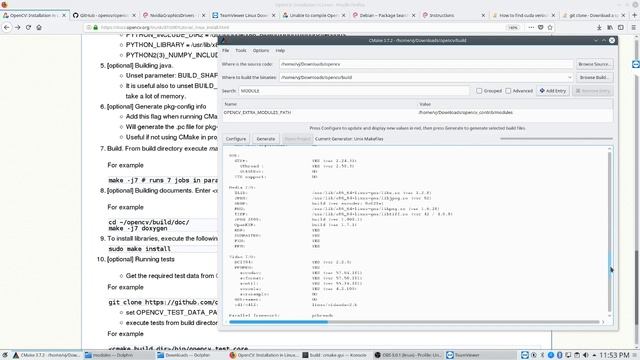Open the CMake Options menu

tap(261, 51)
